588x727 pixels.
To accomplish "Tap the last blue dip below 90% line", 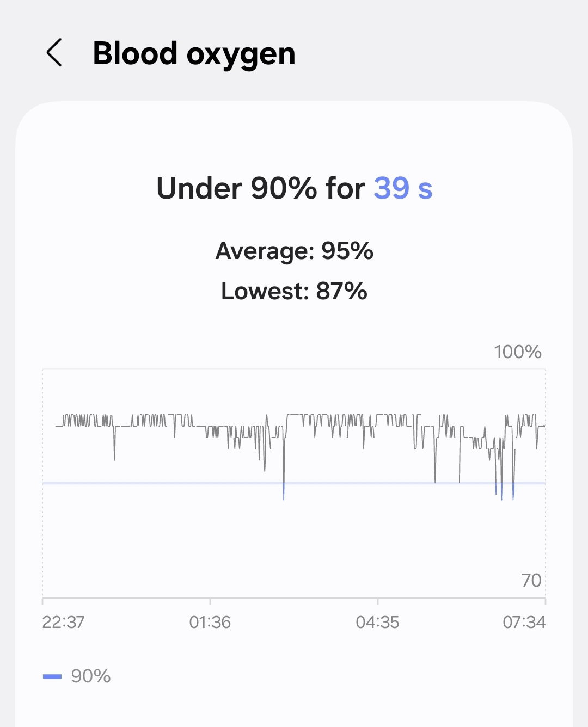I will 513,492.
